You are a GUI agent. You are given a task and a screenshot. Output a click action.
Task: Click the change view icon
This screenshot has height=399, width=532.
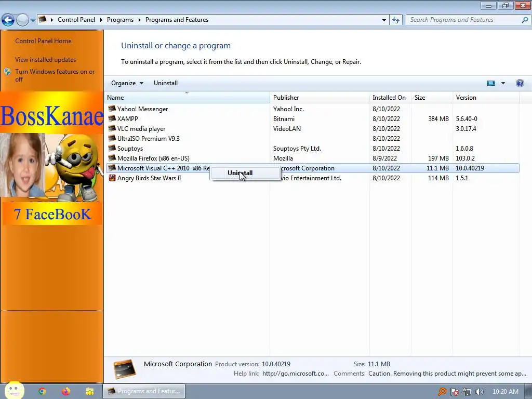pos(490,83)
